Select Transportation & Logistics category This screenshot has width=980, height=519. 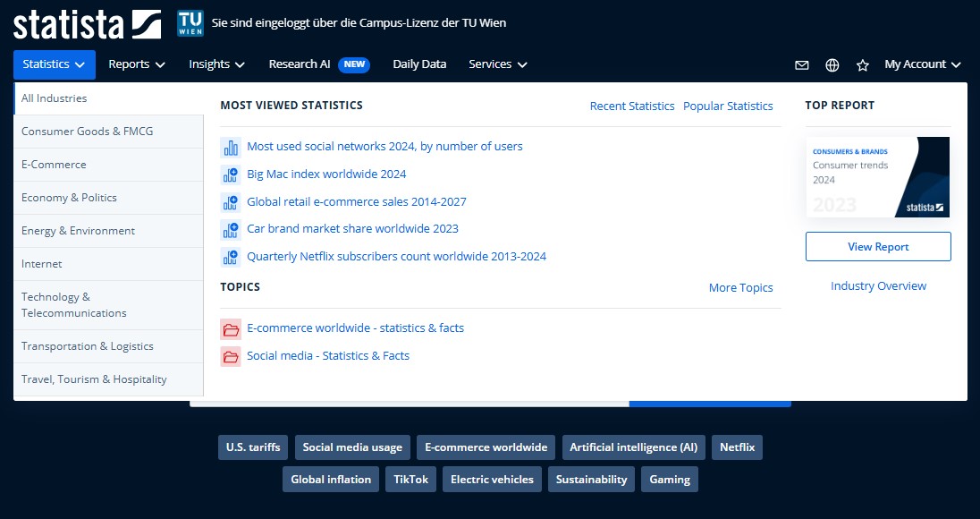coord(109,346)
